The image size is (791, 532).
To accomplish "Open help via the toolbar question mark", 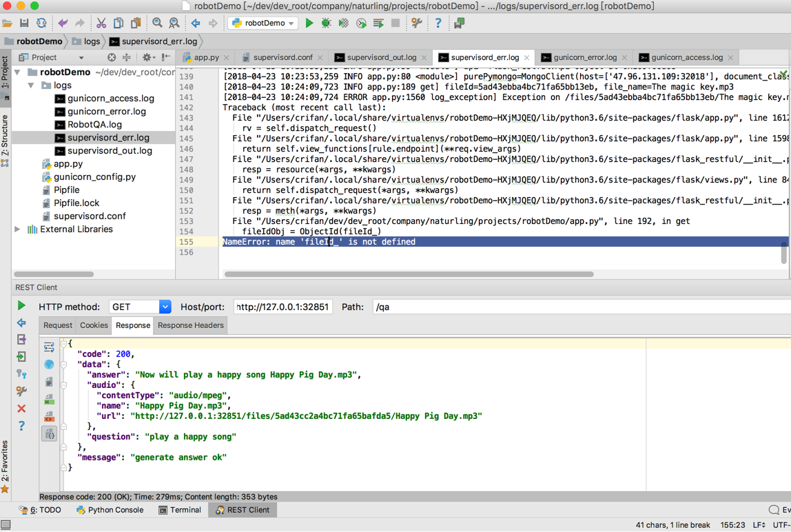I will [438, 23].
